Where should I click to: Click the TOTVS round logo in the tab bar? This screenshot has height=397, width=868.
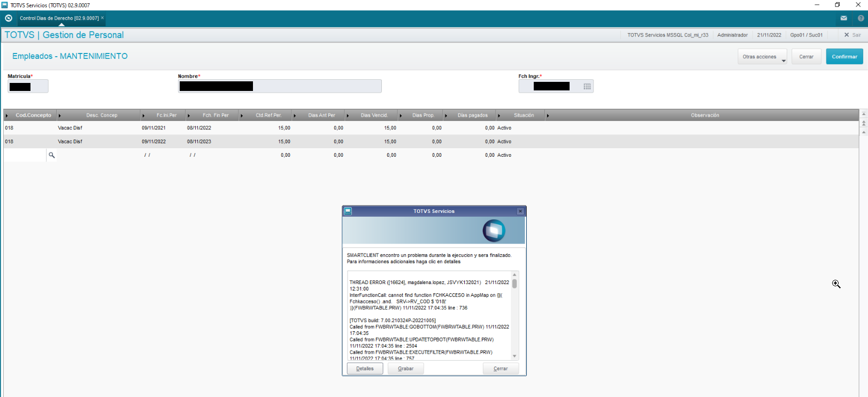(9, 18)
